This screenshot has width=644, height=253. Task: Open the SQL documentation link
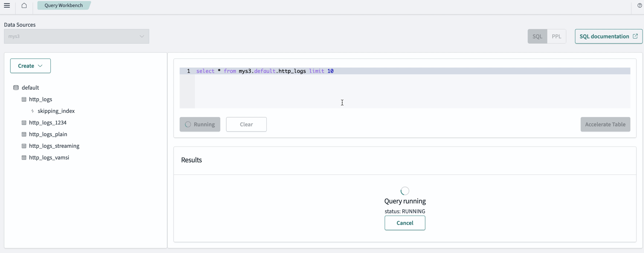click(608, 36)
